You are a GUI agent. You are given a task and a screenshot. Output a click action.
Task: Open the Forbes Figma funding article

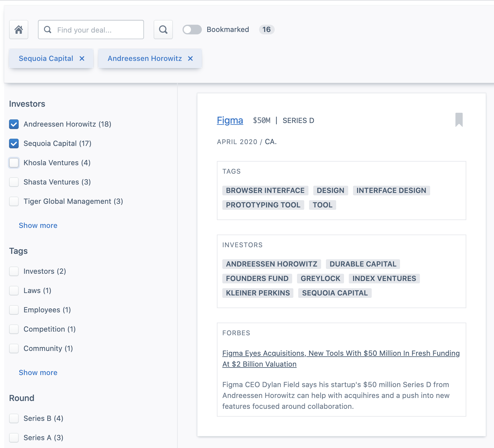coord(341,359)
